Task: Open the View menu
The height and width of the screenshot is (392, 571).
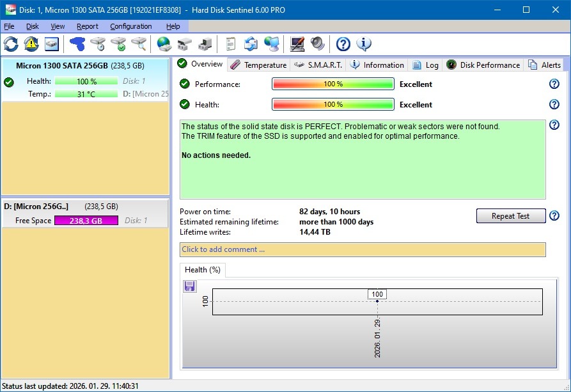Action: 58,26
